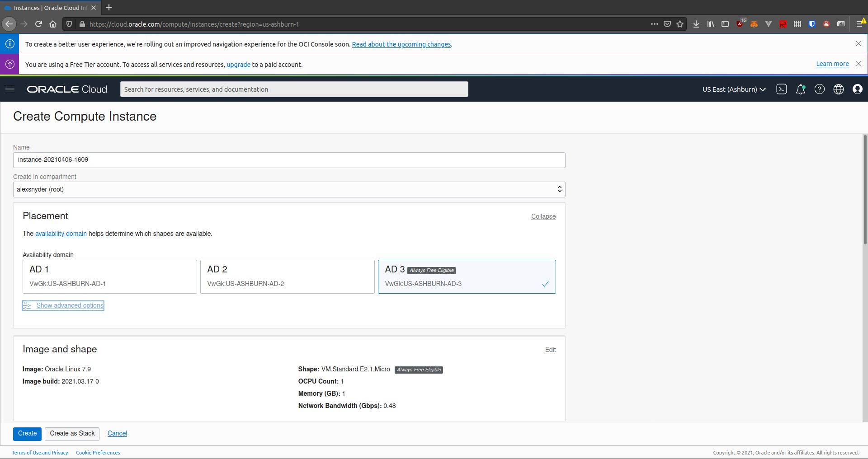
Task: Go to the browser home page
Action: point(53,24)
